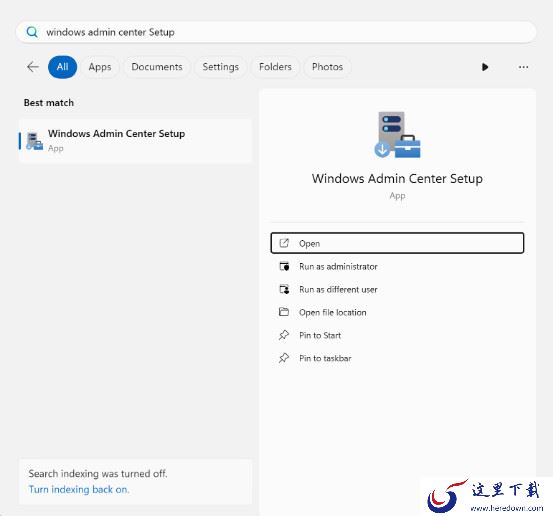Click the Windows Admin Center Setup title in preview
The width and height of the screenshot is (553, 516).
[397, 178]
